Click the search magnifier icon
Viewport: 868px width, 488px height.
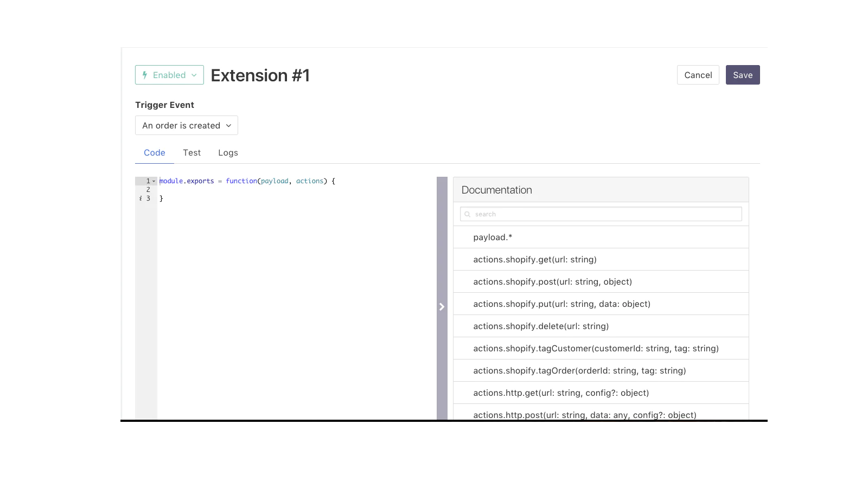pos(468,214)
